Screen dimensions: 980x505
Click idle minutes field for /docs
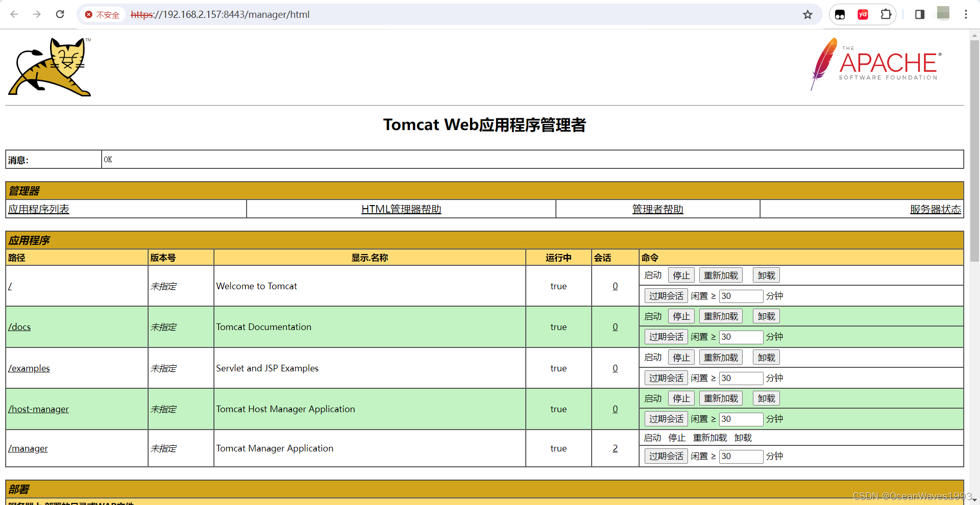tap(741, 337)
